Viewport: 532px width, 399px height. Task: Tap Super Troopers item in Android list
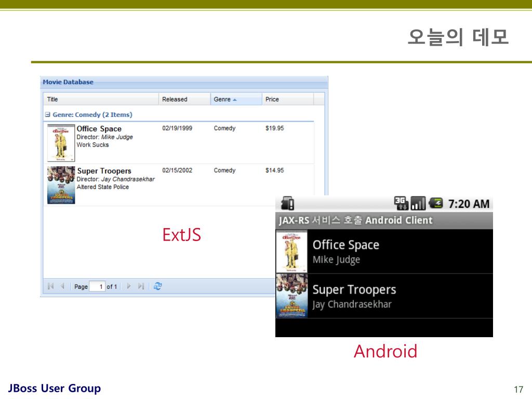tap(384, 296)
